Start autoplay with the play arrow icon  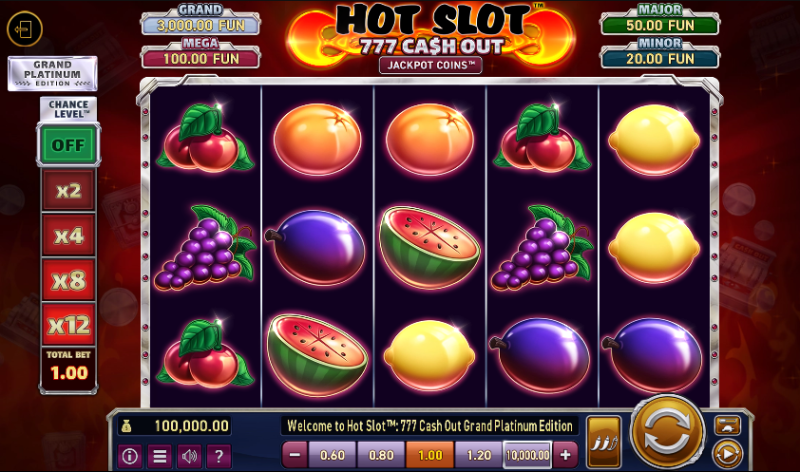pyautogui.click(x=727, y=454)
